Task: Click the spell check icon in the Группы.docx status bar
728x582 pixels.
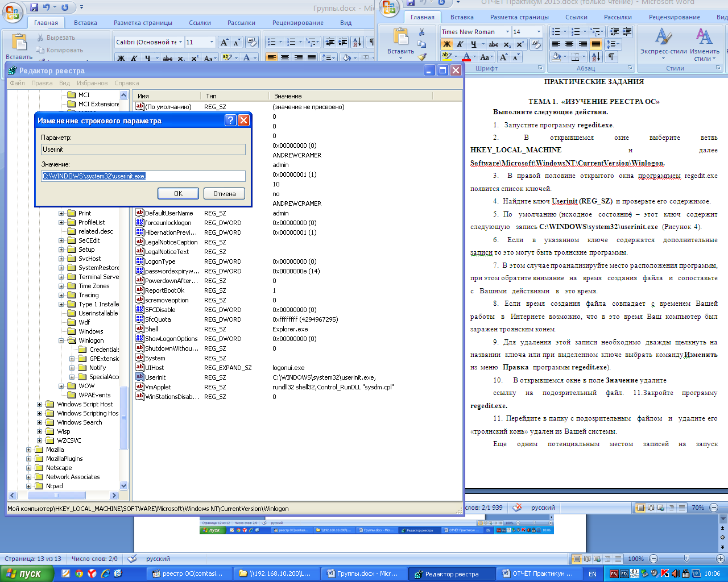Action: click(132, 559)
